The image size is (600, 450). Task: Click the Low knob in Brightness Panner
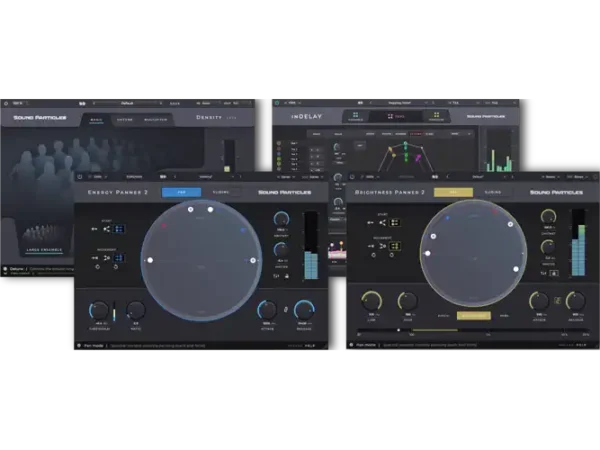372,301
